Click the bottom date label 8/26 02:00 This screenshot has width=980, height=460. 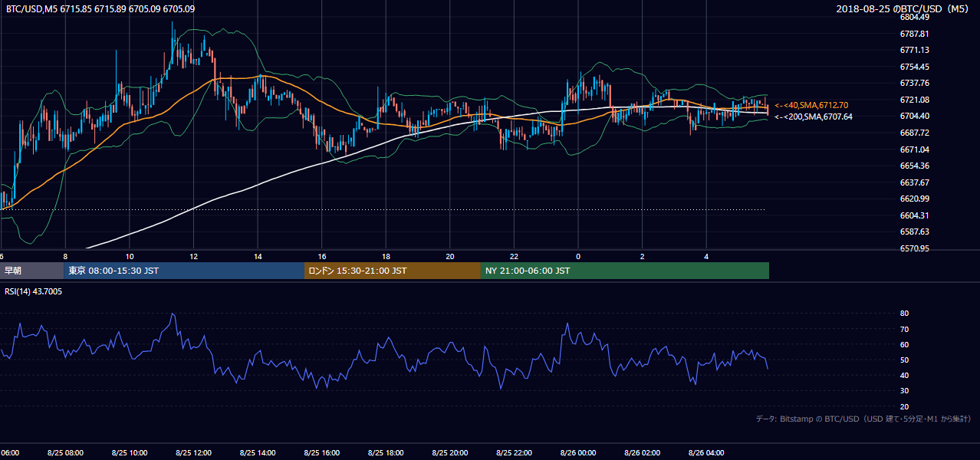point(642,453)
